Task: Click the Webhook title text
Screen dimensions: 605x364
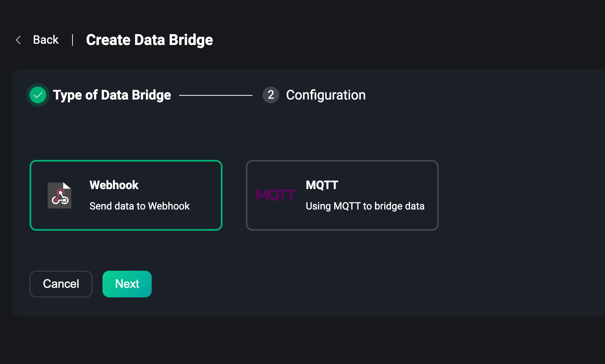Action: pos(114,185)
